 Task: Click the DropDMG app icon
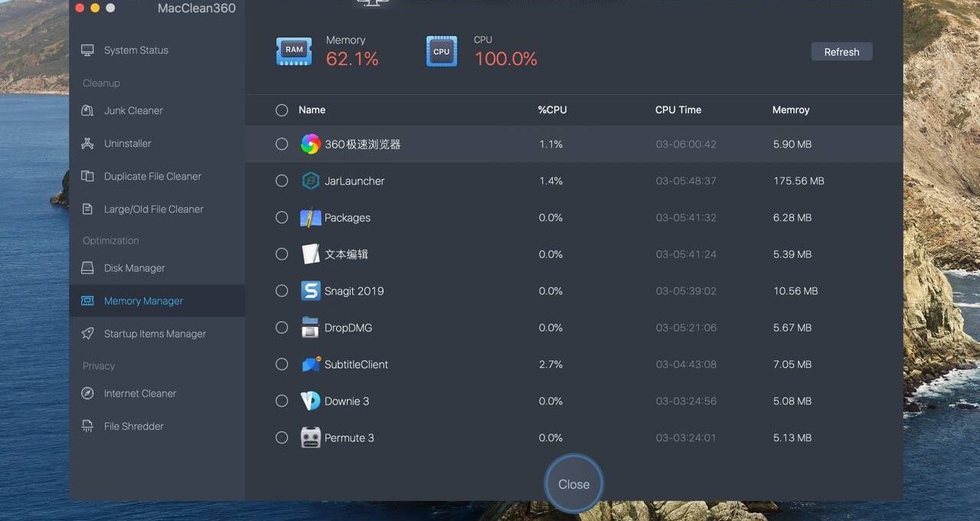click(310, 327)
